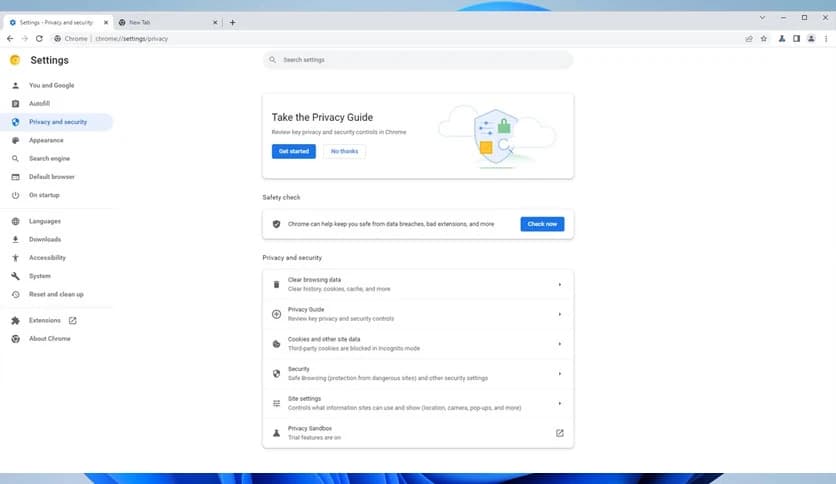836x484 pixels.
Task: Click the power icon beside On startup
Action: pos(15,195)
